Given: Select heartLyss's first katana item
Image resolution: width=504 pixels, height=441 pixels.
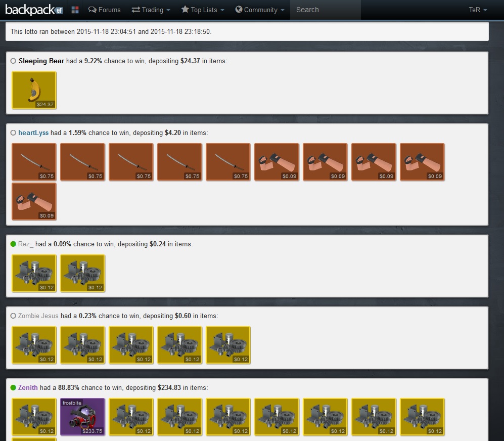Looking at the screenshot, I should [34, 162].
